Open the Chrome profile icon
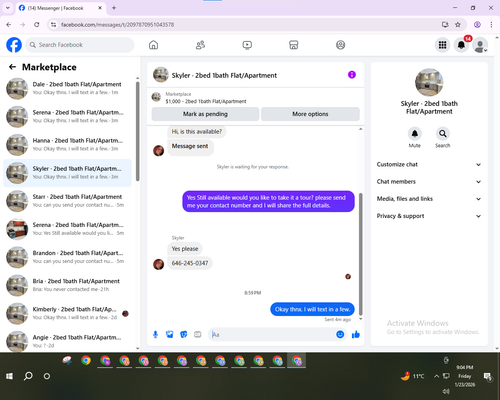 pyautogui.click(x=477, y=25)
